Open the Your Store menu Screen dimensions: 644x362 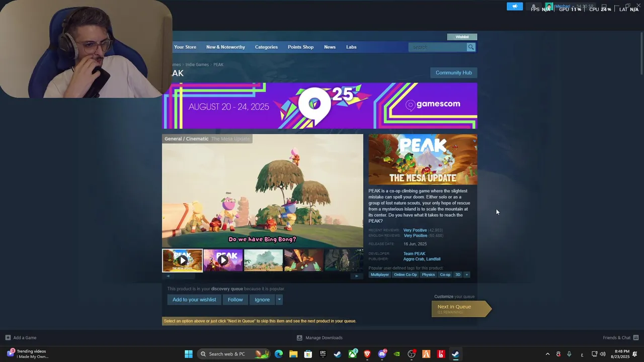185,47
